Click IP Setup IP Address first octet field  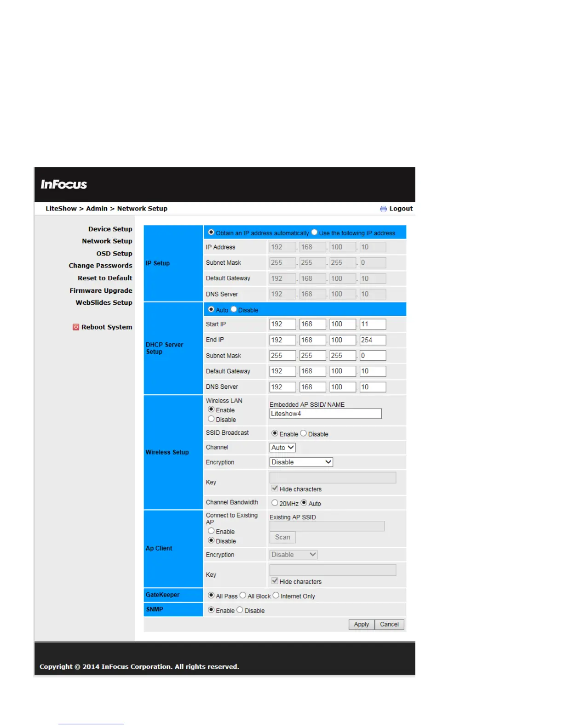pyautogui.click(x=282, y=247)
